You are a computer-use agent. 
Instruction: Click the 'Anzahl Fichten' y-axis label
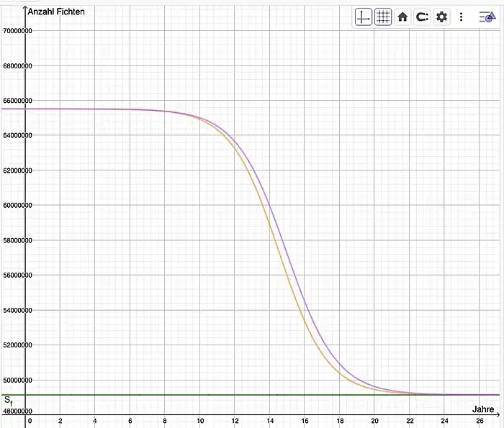(x=56, y=12)
